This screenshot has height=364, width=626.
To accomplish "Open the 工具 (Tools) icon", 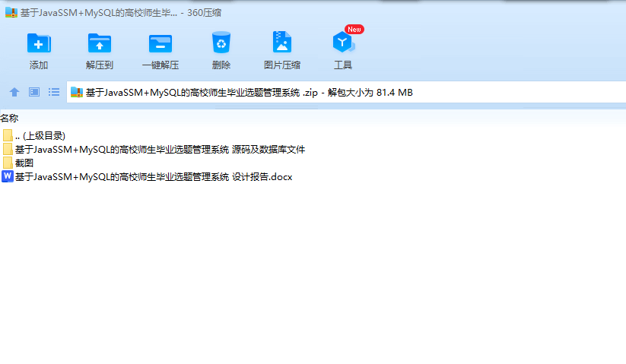I will (343, 43).
